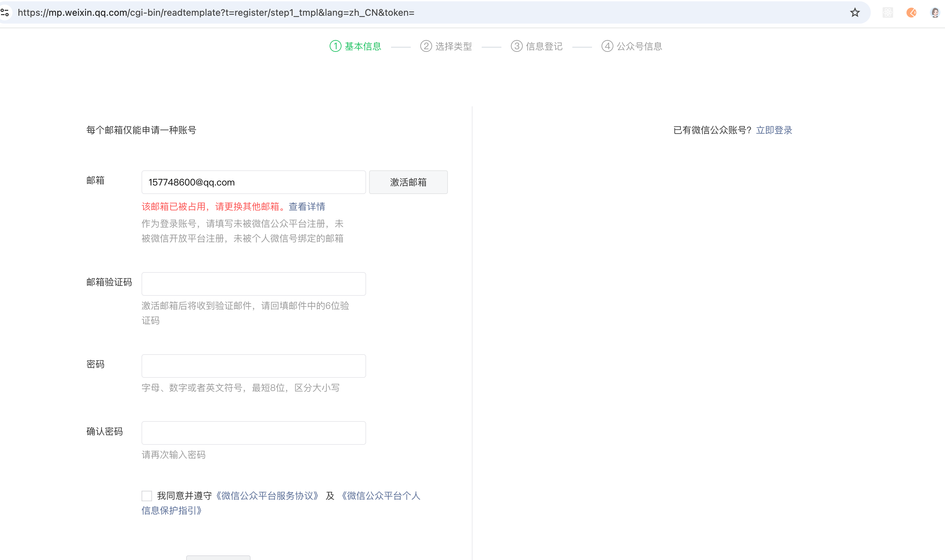Screen dimensions: 945x560
Task: Open 《微信公众平台服务协议》 link
Action: [x=267, y=495]
